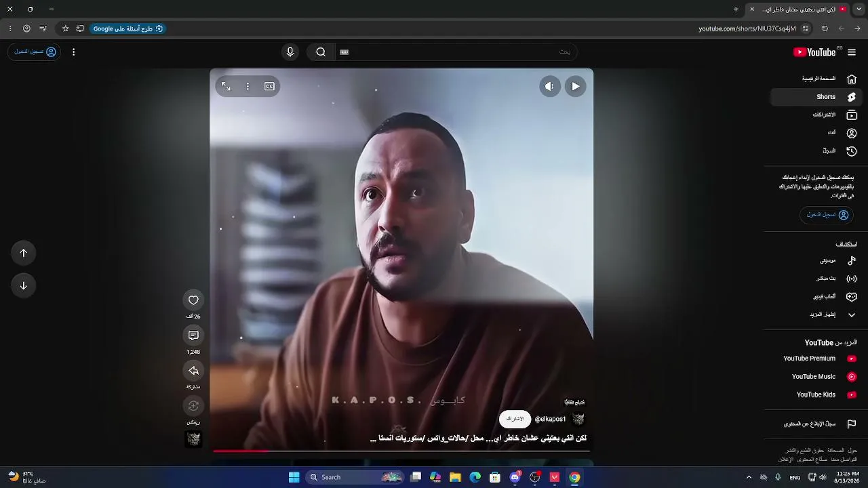Open the Windows Start menu
Viewport: 868px width, 488px height.
(x=294, y=477)
